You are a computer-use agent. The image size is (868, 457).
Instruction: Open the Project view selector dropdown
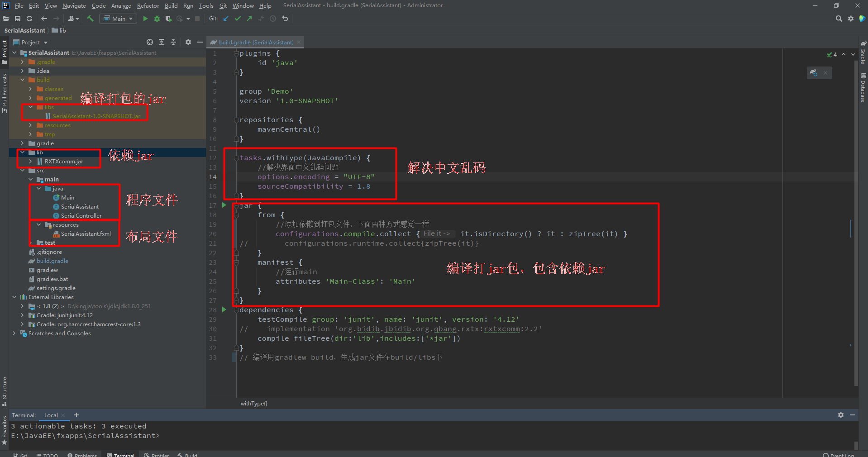tap(31, 42)
